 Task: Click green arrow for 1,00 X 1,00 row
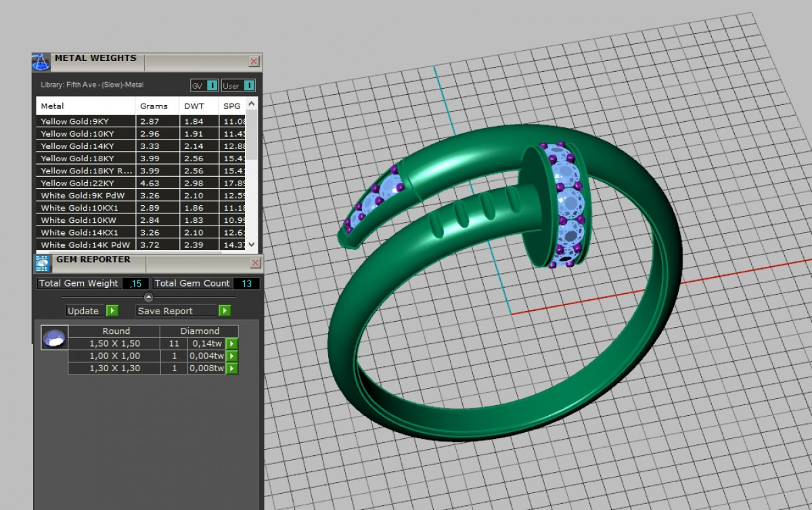(x=232, y=356)
